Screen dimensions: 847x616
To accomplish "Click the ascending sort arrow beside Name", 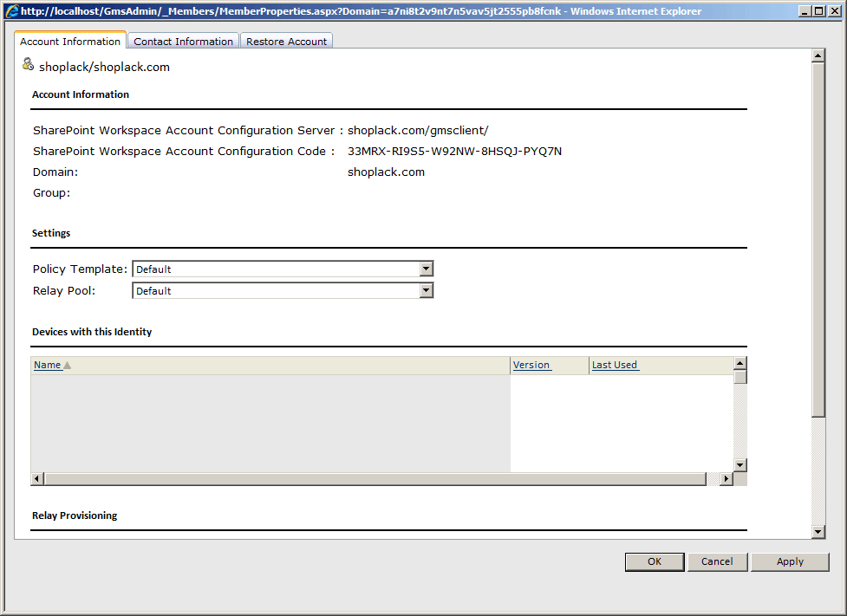I will [x=67, y=366].
